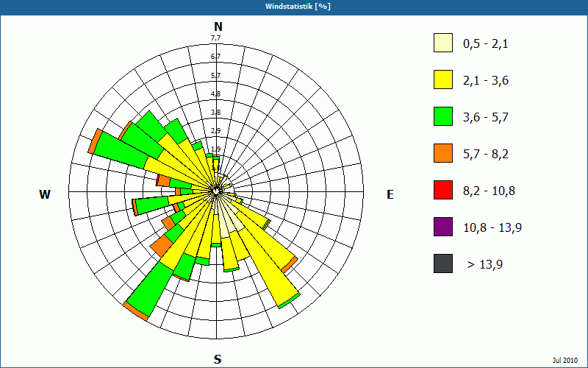Click the 6,7 radial axis value
588x368 pixels.
pos(215,57)
